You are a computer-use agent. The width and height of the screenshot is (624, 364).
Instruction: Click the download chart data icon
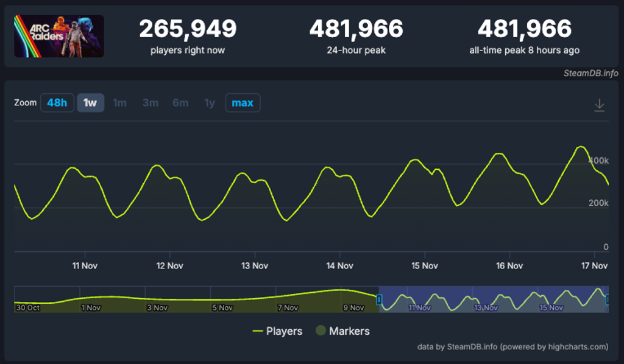click(600, 105)
